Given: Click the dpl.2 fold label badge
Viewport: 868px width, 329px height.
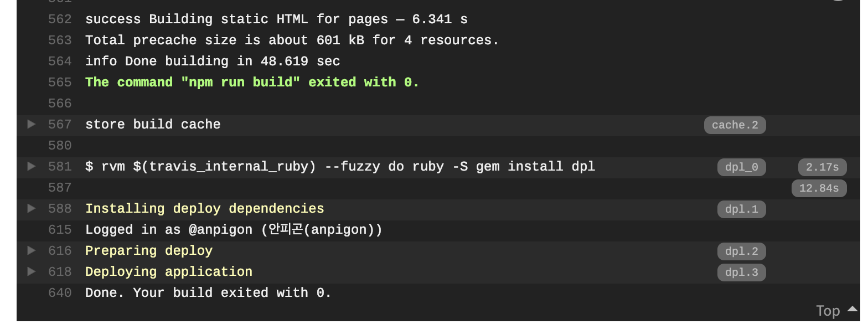Looking at the screenshot, I should 741,251.
